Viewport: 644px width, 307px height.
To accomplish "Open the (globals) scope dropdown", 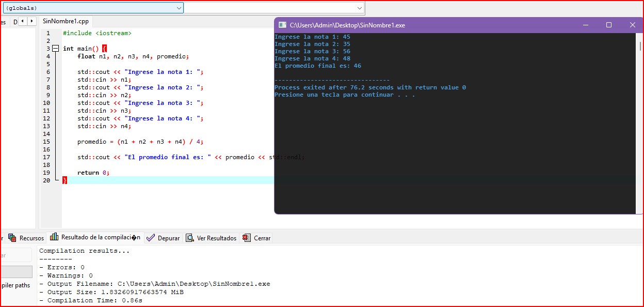I will click(x=93, y=8).
